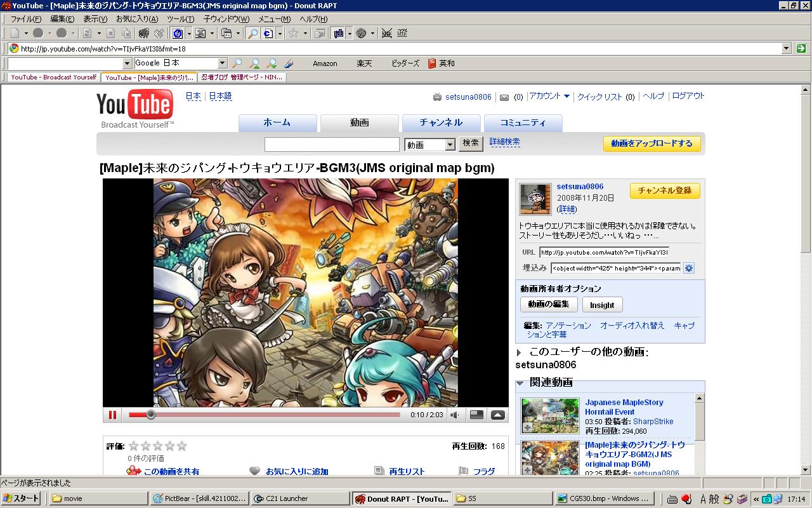Click the blue circular toolbar icon
The width and height of the screenshot is (812, 508).
(178, 33)
